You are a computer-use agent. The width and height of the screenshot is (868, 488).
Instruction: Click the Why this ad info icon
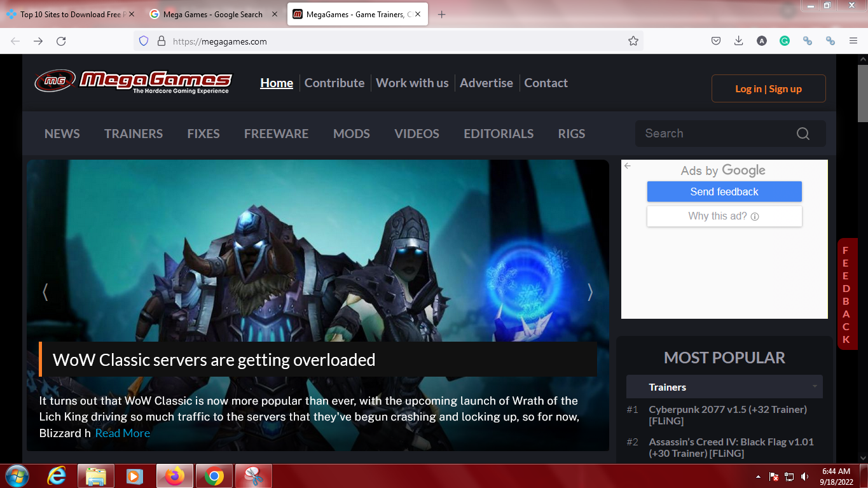coord(755,216)
